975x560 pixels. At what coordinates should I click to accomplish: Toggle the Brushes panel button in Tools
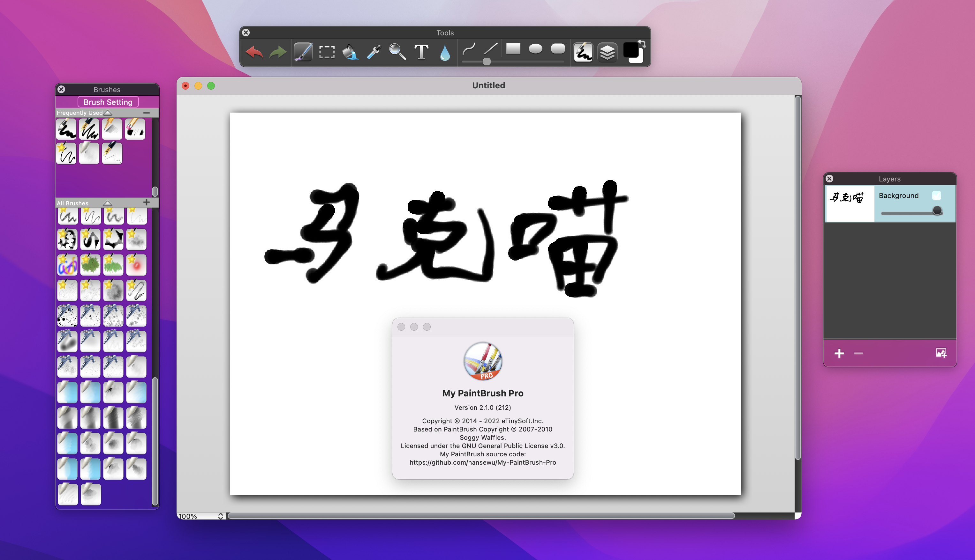coord(583,52)
